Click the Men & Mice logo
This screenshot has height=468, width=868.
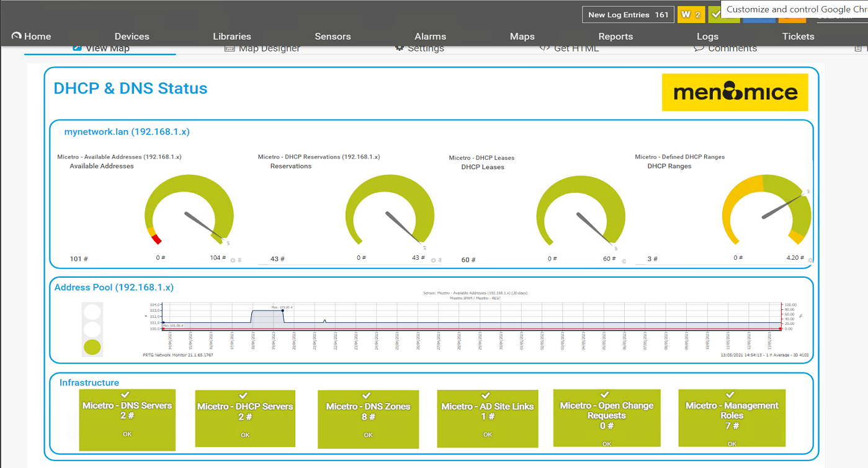click(x=735, y=93)
